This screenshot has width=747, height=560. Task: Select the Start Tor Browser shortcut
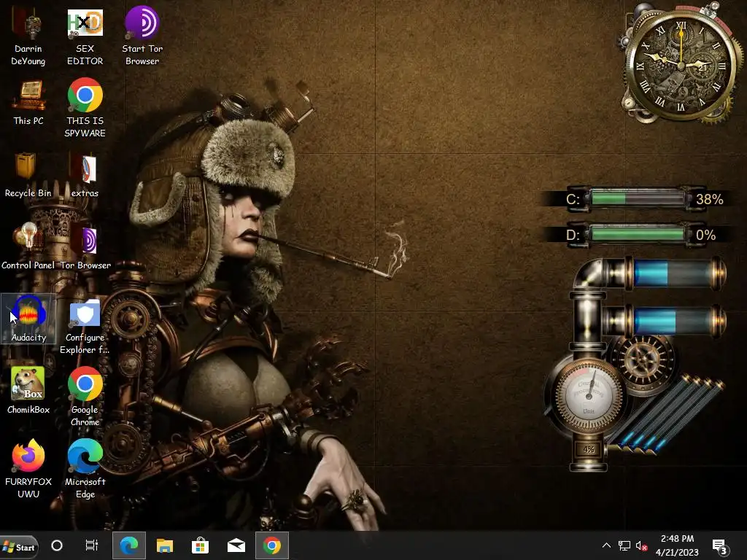click(142, 36)
